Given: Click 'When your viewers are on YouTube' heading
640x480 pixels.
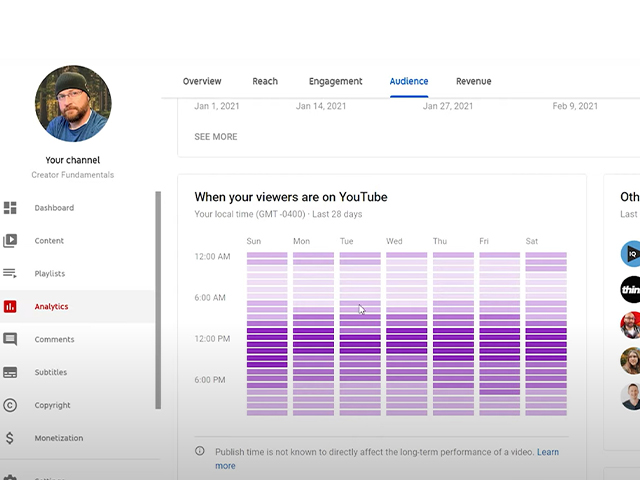Looking at the screenshot, I should [291, 197].
